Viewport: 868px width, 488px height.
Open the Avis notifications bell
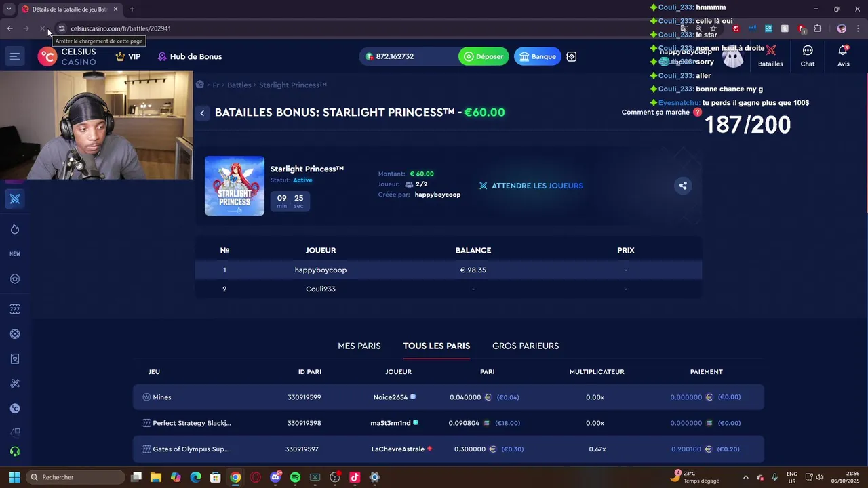[843, 56]
